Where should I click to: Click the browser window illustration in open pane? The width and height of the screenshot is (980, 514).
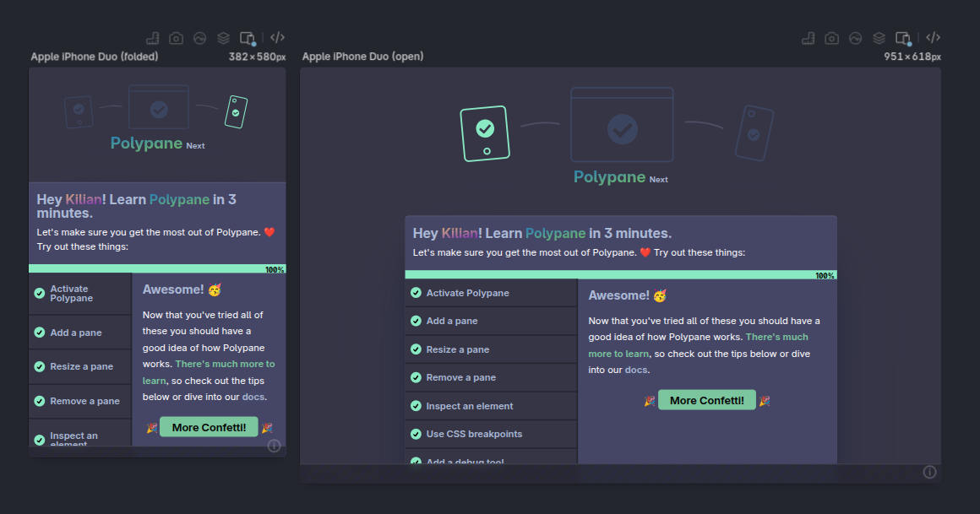click(x=622, y=124)
